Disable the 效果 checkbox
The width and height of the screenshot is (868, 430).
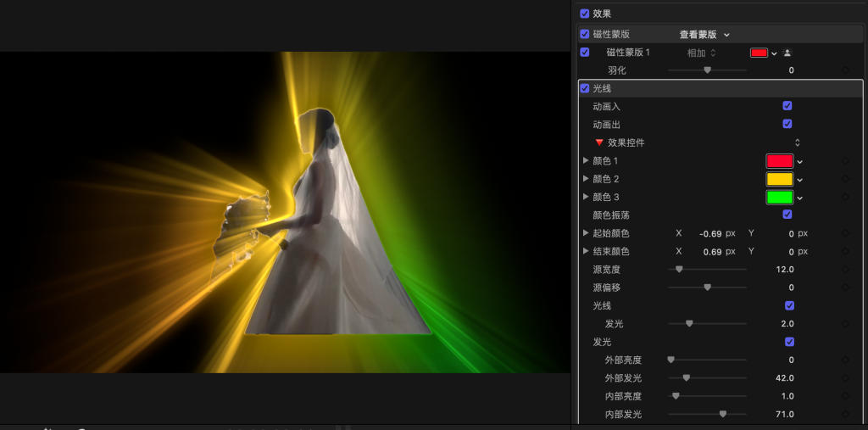coord(585,14)
